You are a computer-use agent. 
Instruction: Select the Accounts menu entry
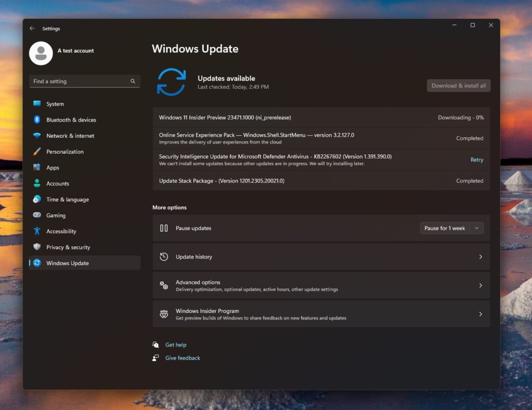(58, 183)
